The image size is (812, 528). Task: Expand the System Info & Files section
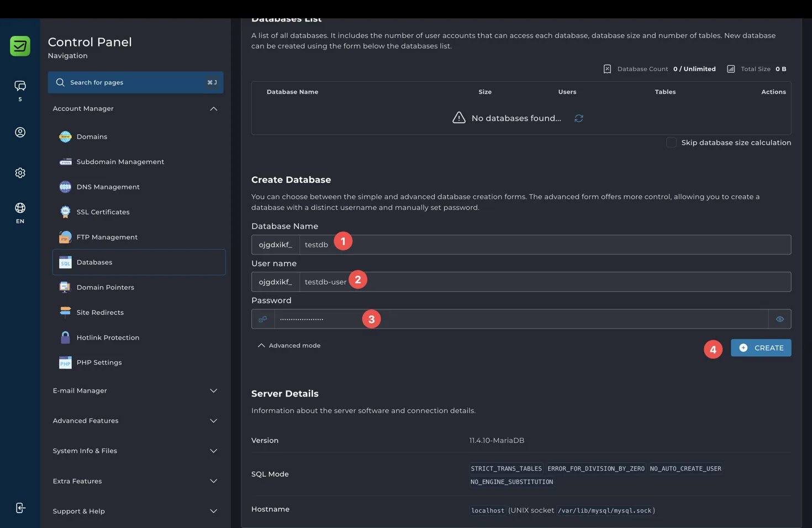(x=214, y=451)
